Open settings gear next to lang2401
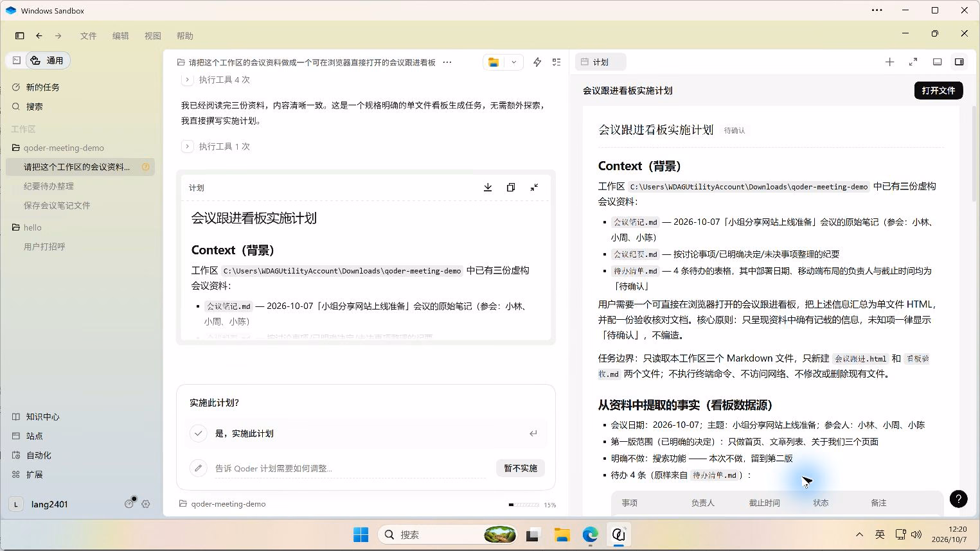This screenshot has height=551, width=980. coord(146,504)
